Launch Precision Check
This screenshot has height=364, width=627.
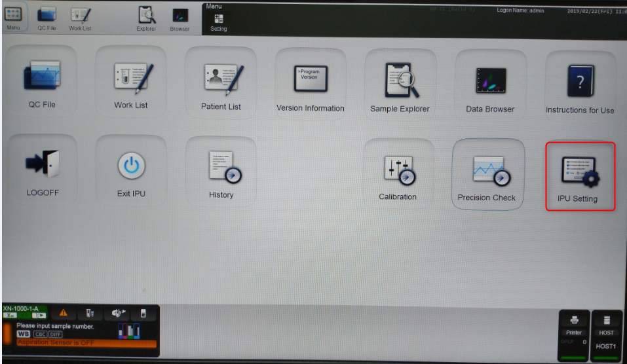(487, 173)
